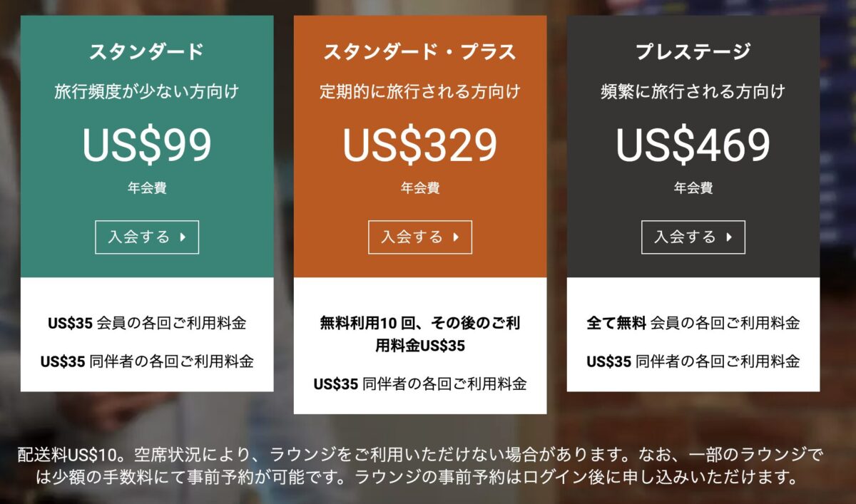The height and width of the screenshot is (504, 856).
Task: Click the スタンダード member fee line US$35 会員の各回ご利用料金
Action: click(147, 323)
